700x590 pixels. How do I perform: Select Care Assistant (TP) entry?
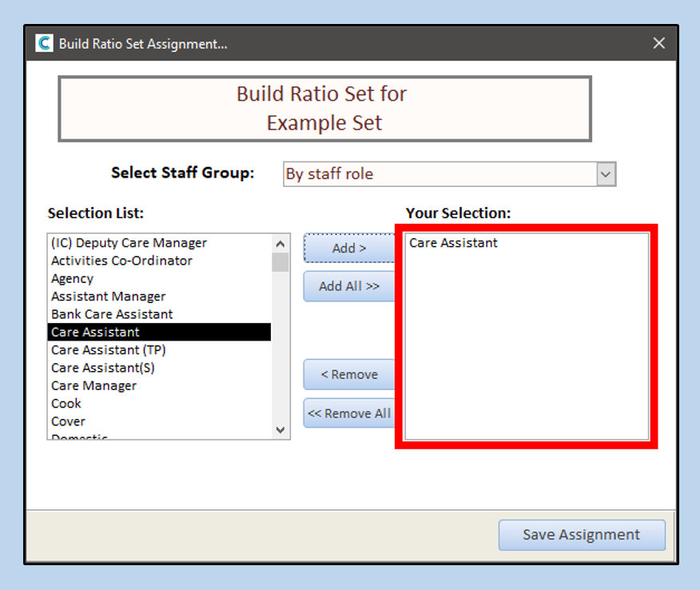click(108, 350)
